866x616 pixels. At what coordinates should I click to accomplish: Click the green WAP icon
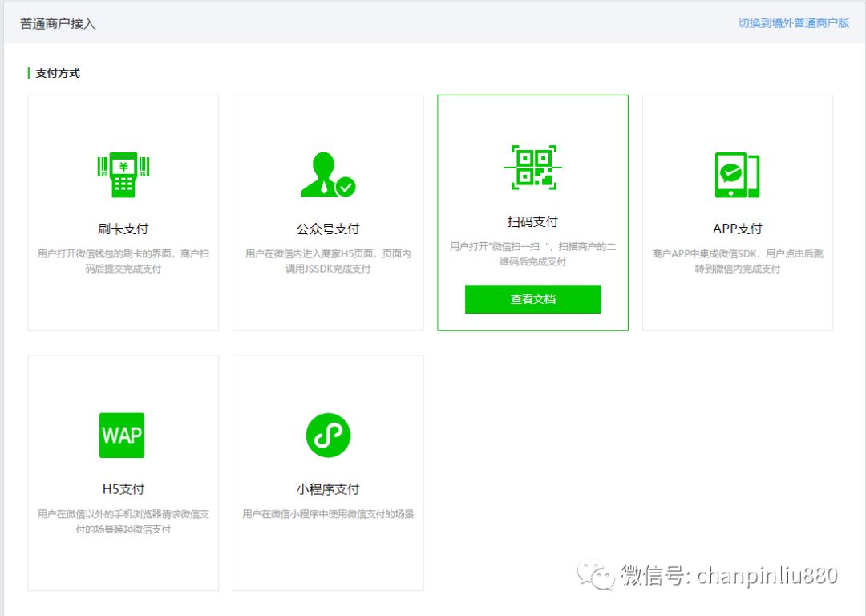click(122, 436)
